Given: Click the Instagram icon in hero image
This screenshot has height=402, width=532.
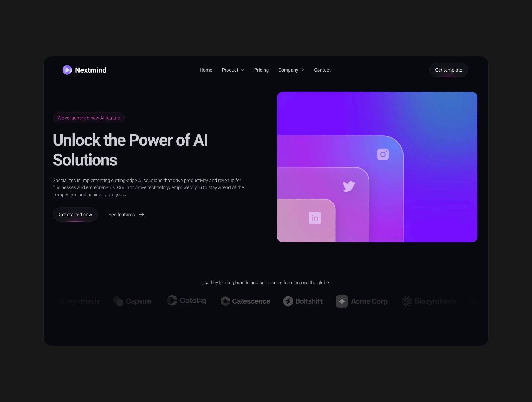Looking at the screenshot, I should click(x=383, y=154).
